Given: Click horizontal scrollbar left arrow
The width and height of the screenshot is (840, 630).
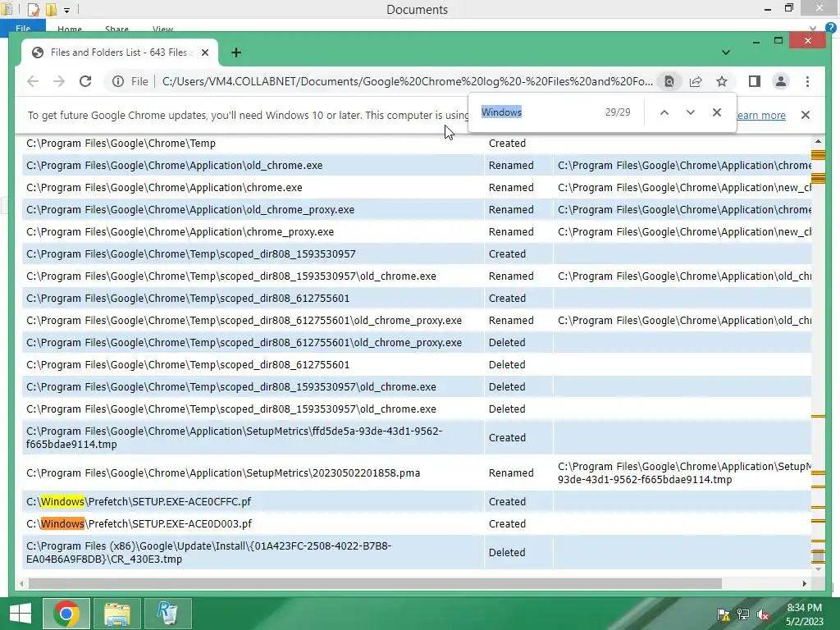Looking at the screenshot, I should [21, 583].
